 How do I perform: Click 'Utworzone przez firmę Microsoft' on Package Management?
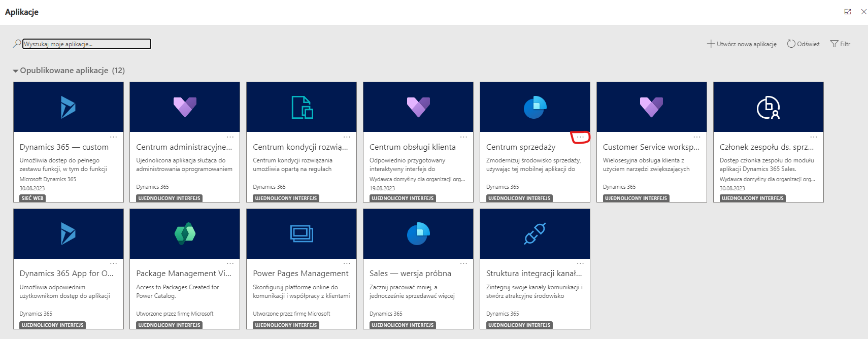[x=175, y=314]
